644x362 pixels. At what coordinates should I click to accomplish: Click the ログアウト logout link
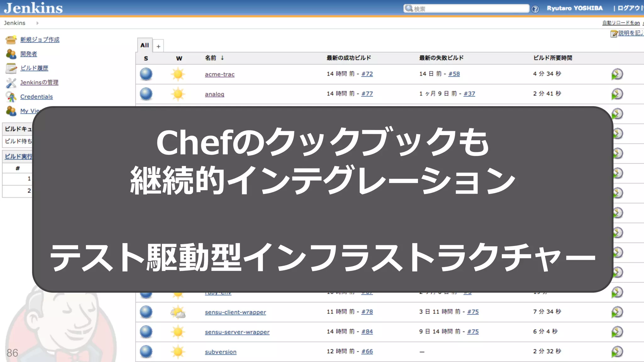pyautogui.click(x=630, y=8)
